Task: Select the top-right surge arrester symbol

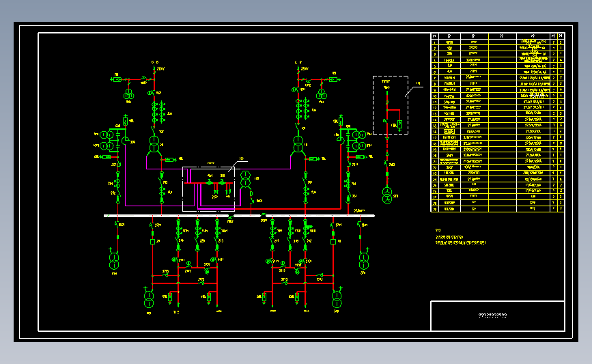Action: (x=333, y=79)
